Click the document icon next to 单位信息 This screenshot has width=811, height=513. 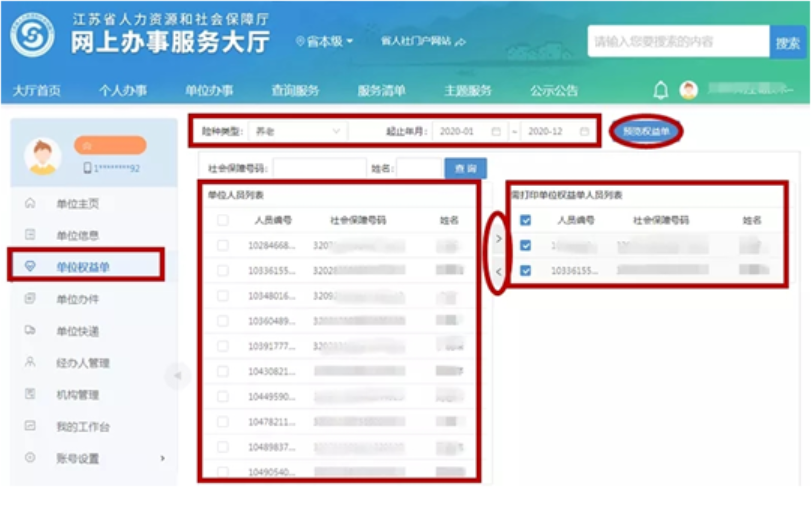coord(30,235)
